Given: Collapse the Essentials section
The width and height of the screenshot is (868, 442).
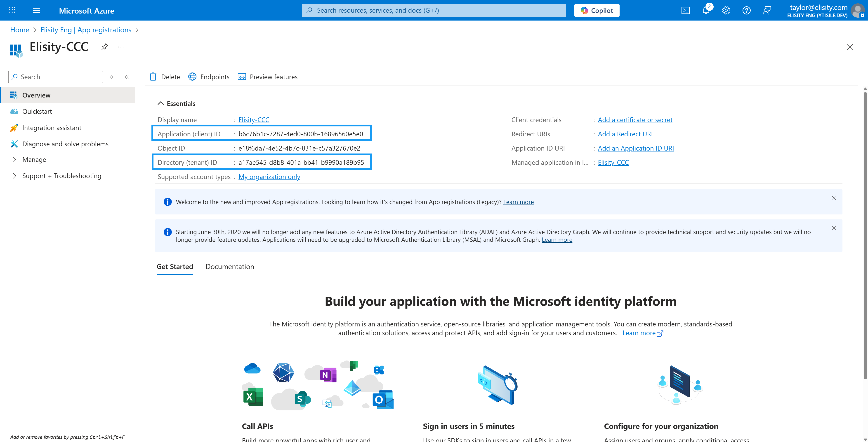Looking at the screenshot, I should click(x=161, y=103).
